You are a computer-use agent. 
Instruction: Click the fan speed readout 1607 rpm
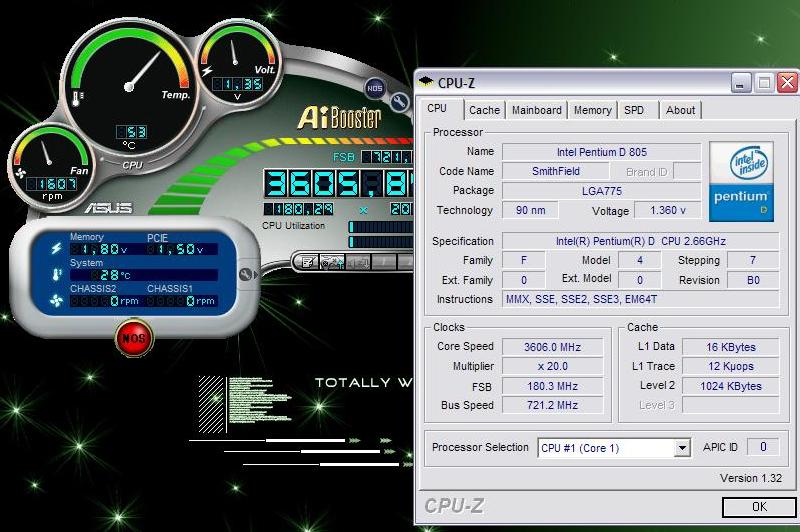click(52, 184)
